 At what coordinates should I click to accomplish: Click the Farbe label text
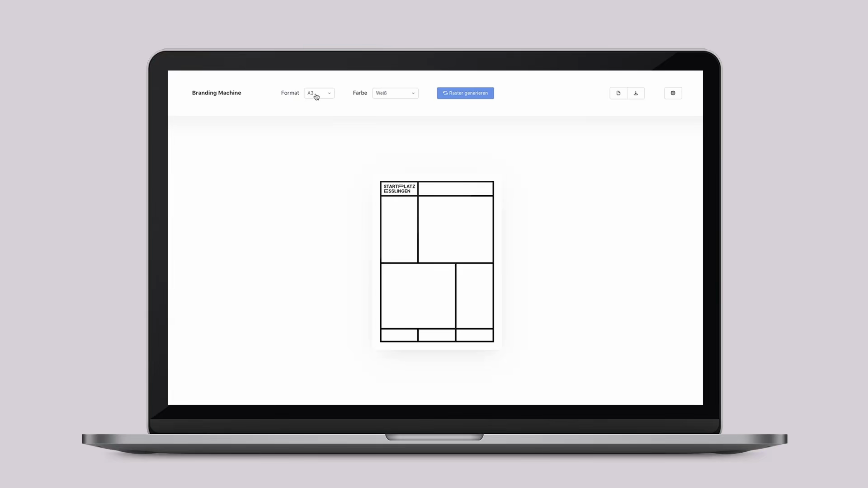pyautogui.click(x=360, y=93)
